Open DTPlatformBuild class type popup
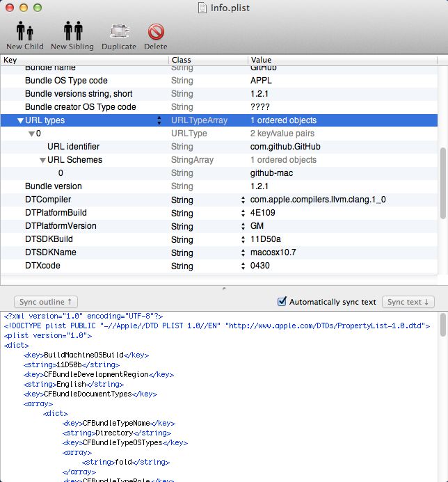Image resolution: width=448 pixels, height=482 pixels. (x=243, y=213)
